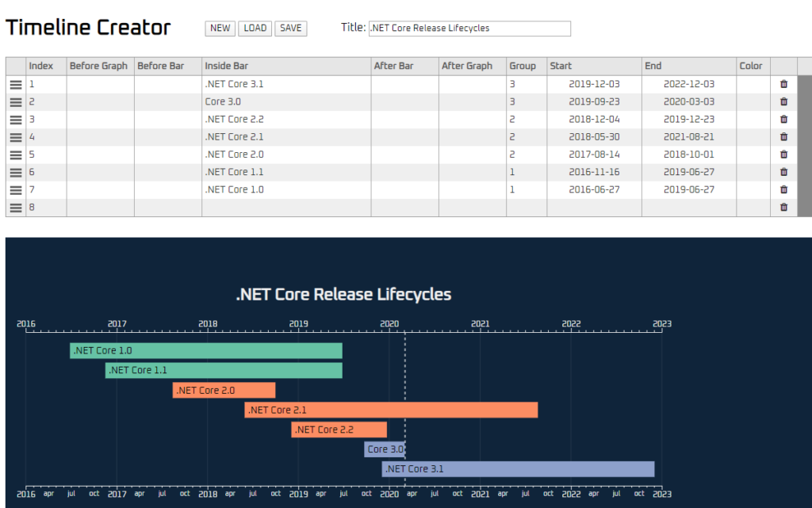Edit the Title text field
Screen dimensions: 812x508
point(469,29)
